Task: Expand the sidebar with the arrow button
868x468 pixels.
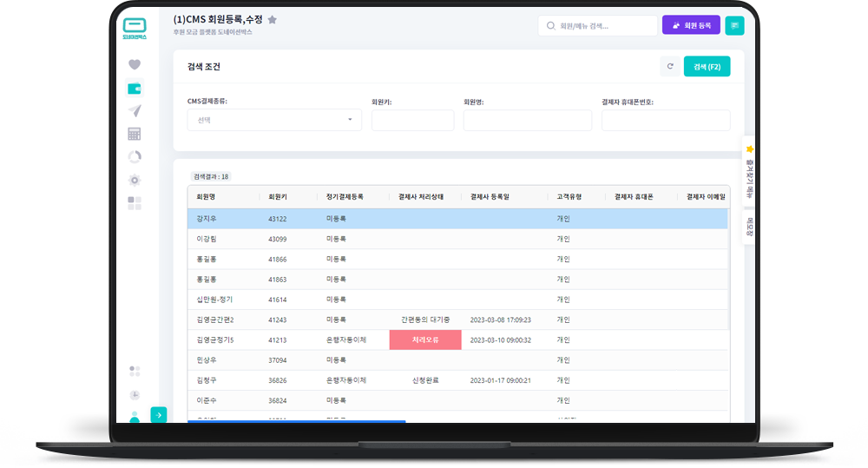Action: pyautogui.click(x=158, y=415)
